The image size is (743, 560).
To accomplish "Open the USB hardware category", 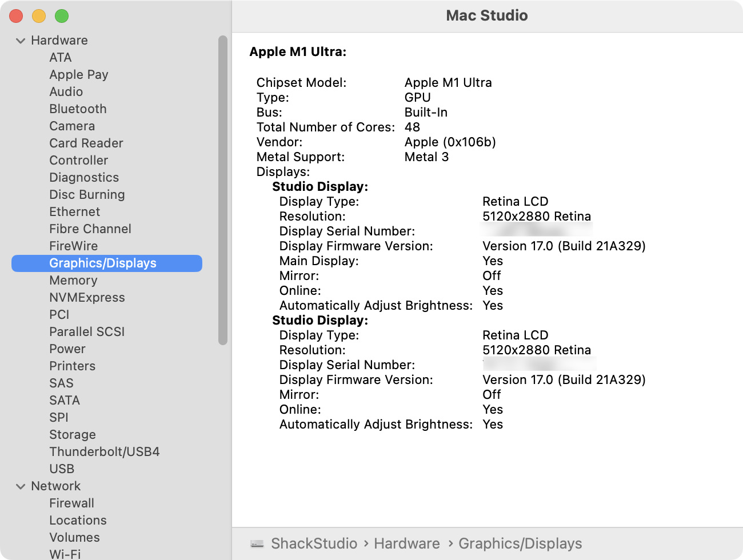I will coord(62,469).
